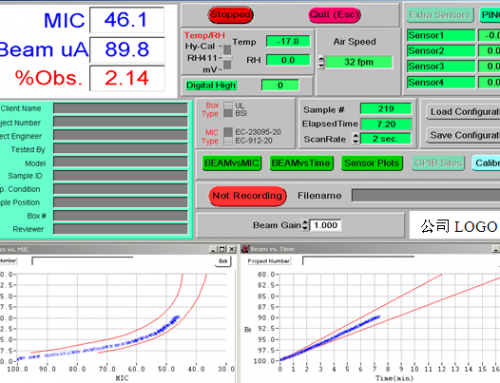
Task: Change the ScanRate stepper arrows
Action: (356, 139)
